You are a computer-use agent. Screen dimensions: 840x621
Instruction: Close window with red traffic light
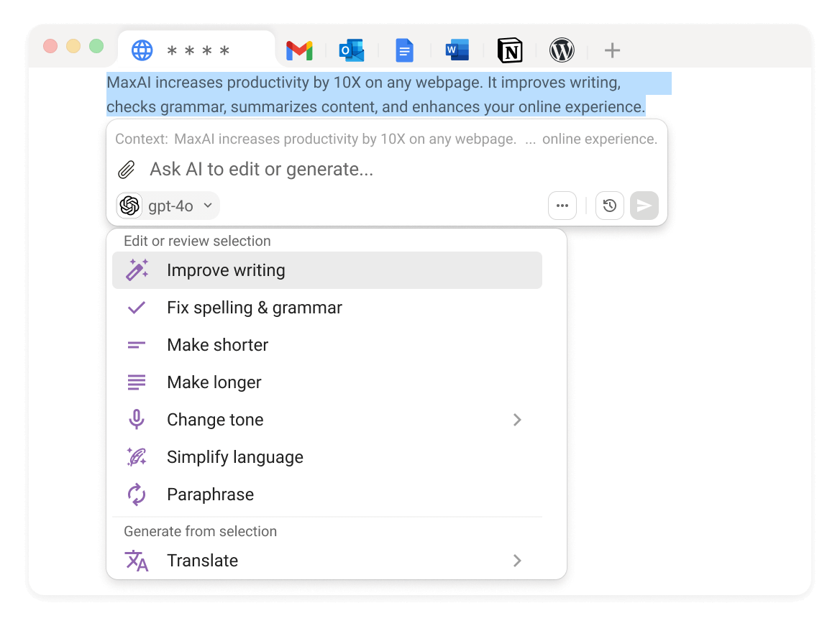[x=50, y=46]
